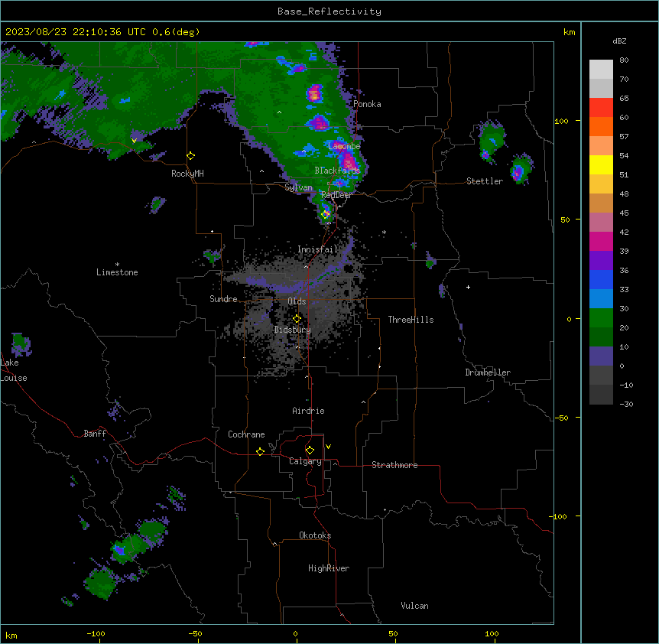Select the blue 36-33 dBZ legend swatch
The height and width of the screenshot is (644, 659).
[601, 279]
